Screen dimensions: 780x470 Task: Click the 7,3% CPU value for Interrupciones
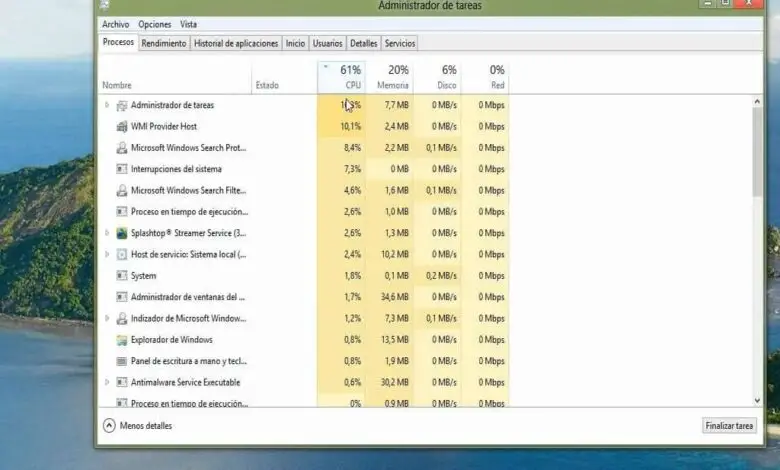(x=352, y=169)
